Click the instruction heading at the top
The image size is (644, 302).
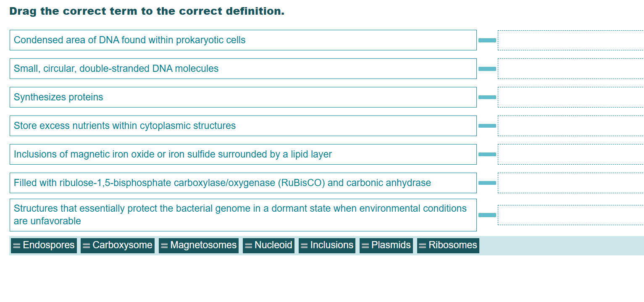(147, 11)
